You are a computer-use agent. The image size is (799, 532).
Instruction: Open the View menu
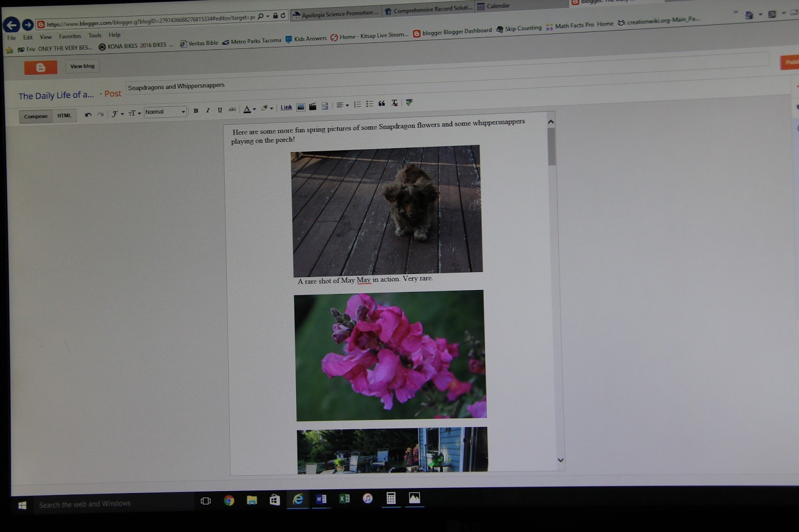tap(46, 37)
